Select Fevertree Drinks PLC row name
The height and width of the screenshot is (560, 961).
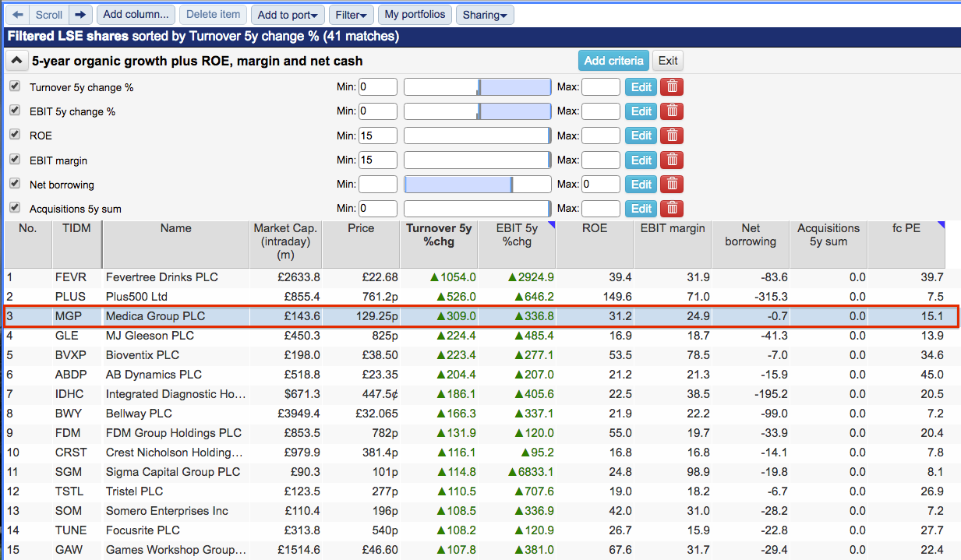click(x=162, y=277)
